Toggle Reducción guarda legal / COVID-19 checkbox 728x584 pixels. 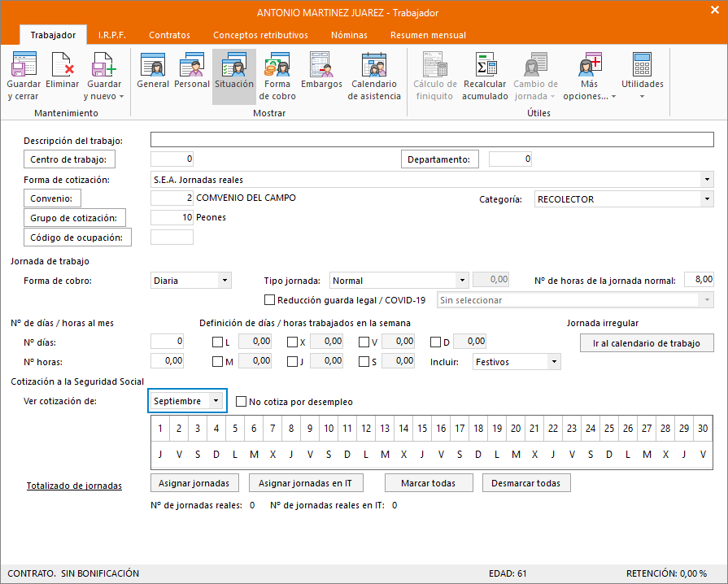[x=269, y=300]
